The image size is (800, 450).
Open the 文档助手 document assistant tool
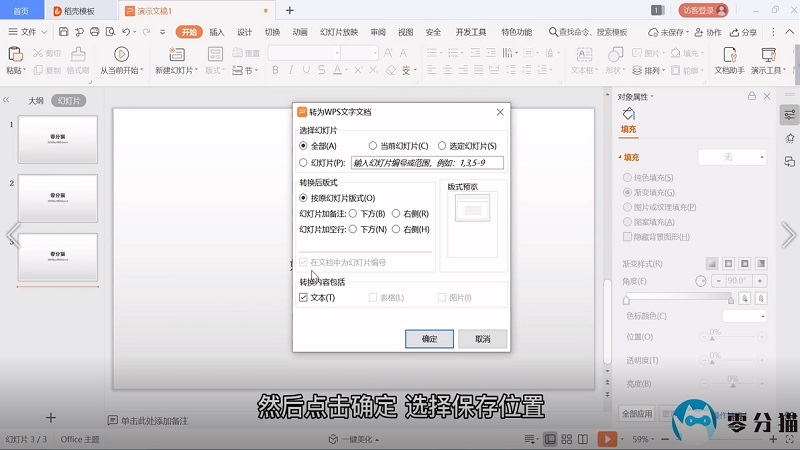point(729,54)
